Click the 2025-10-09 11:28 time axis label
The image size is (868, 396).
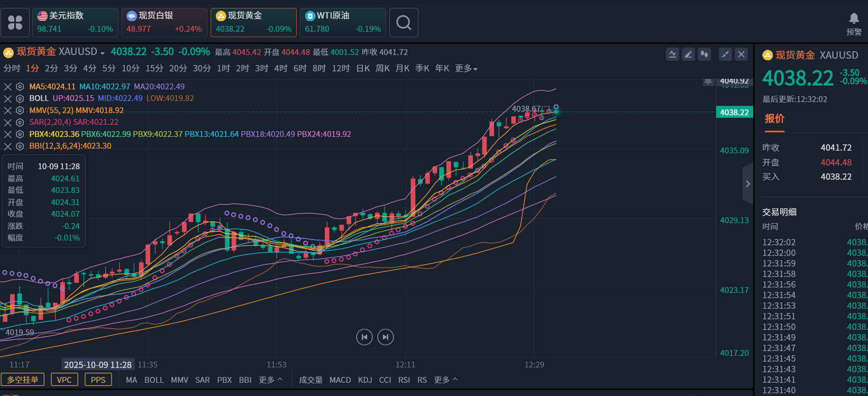(x=98, y=365)
